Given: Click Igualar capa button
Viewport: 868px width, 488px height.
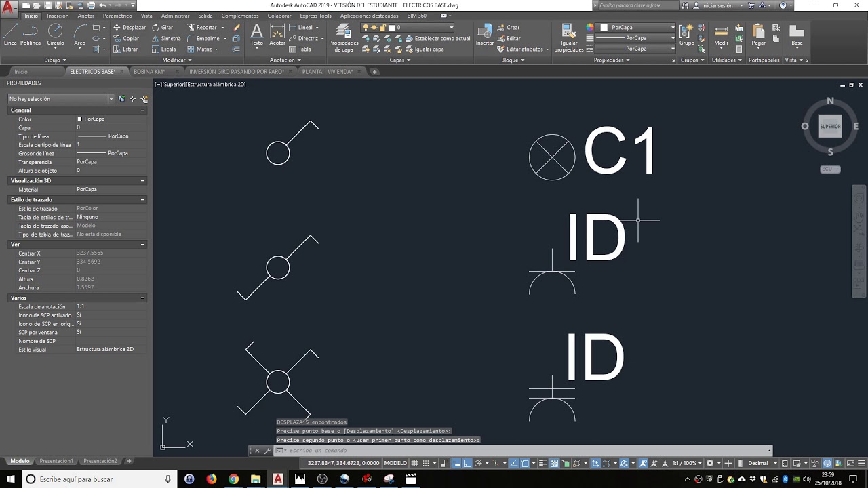Looking at the screenshot, I should coord(425,49).
